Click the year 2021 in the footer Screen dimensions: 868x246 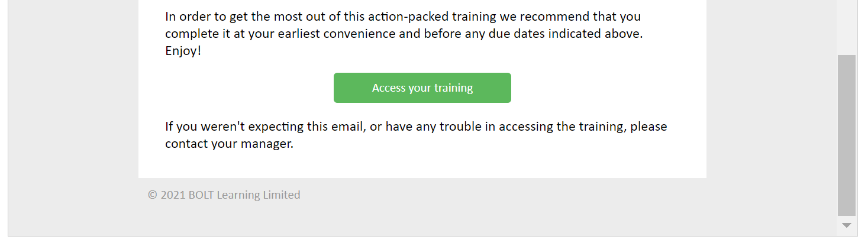(173, 195)
